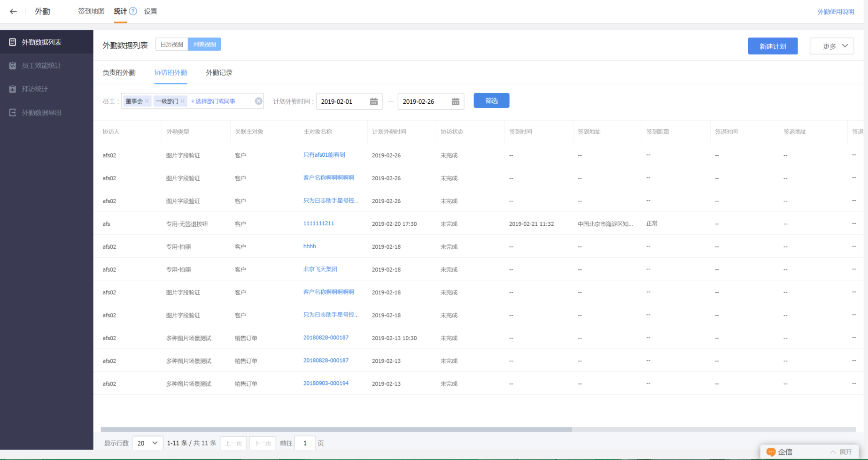Click the 新建计划 button
Screen dimensions: 868x460
click(x=772, y=46)
